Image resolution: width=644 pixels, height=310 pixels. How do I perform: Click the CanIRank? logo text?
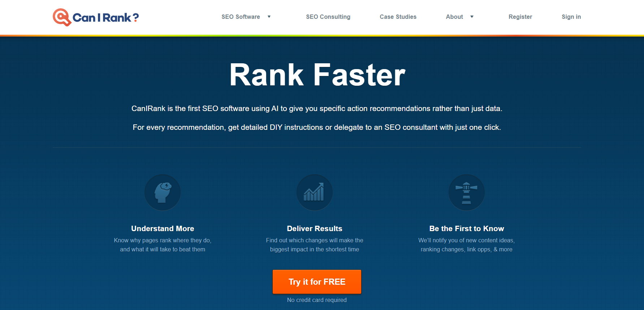(105, 17)
